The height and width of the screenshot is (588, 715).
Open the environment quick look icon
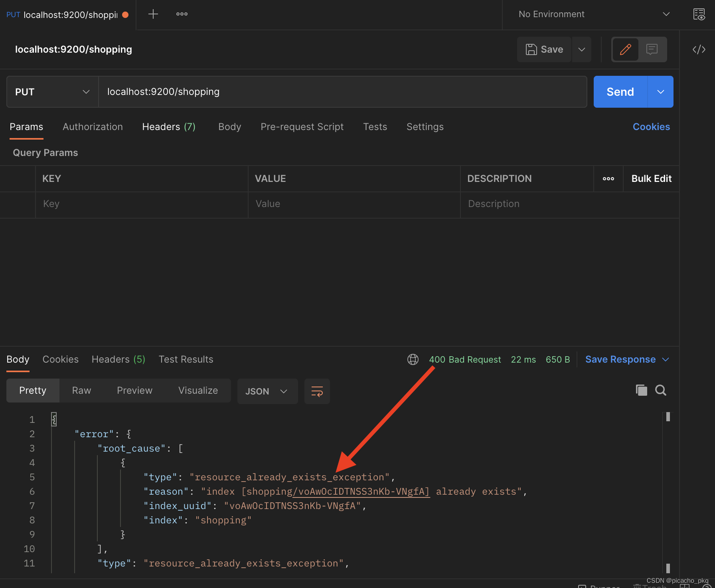point(699,14)
